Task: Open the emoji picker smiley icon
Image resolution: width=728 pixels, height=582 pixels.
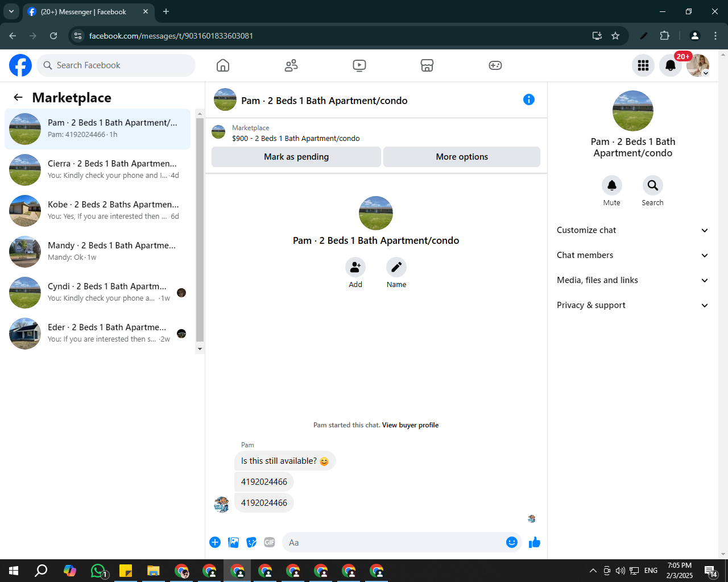Action: pos(512,542)
